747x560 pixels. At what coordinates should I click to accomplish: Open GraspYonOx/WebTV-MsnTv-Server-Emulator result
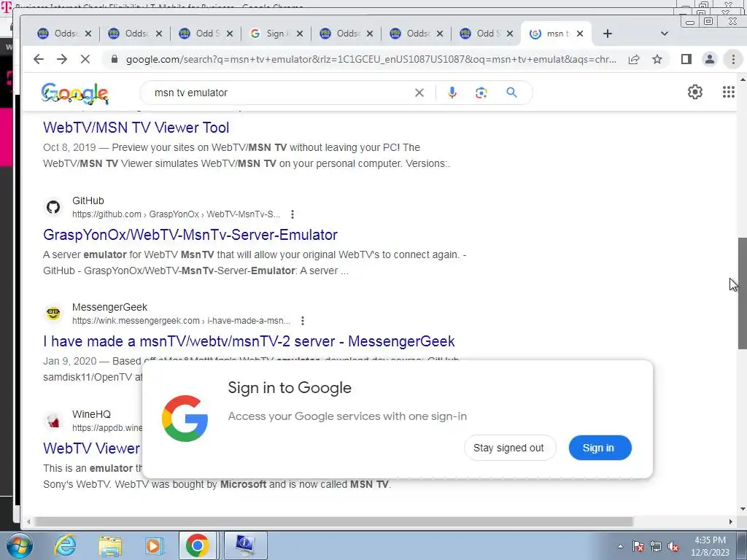[x=190, y=235]
